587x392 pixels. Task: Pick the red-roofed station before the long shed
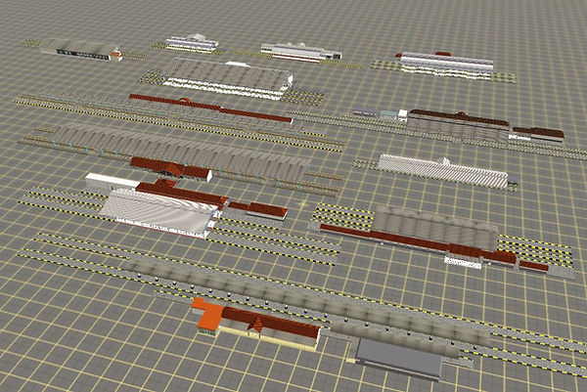170,169
